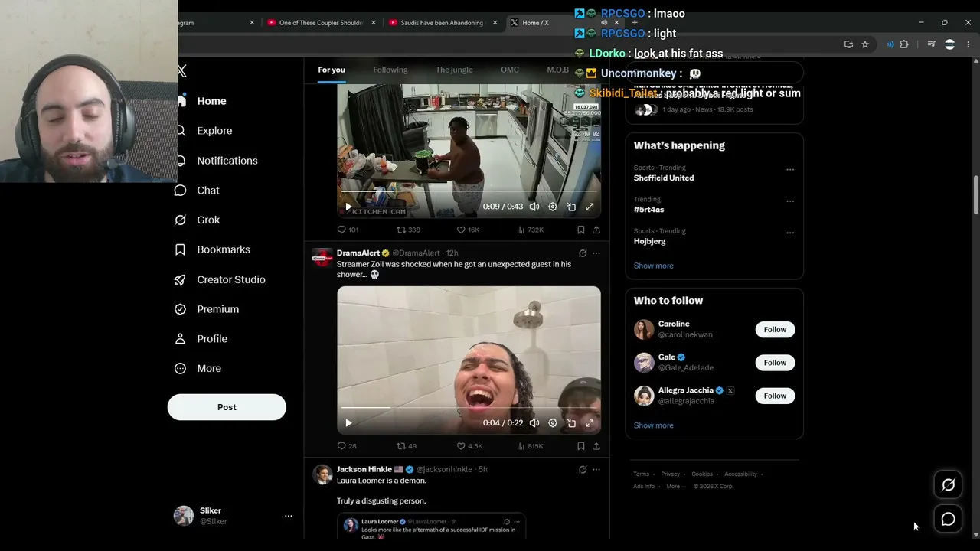Repost the post with 338 reposts
The image size is (980, 551).
[408, 230]
